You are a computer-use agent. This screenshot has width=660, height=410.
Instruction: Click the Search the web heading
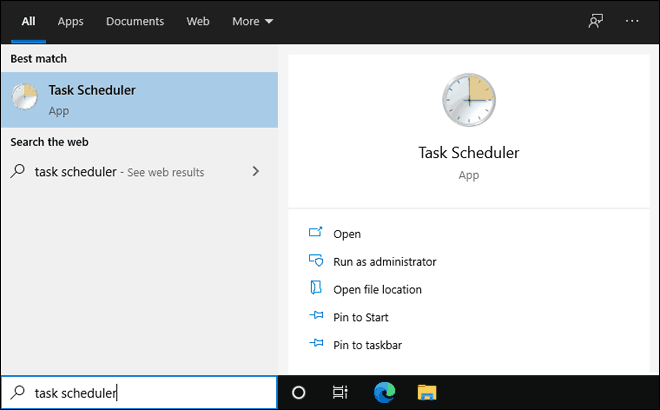tap(49, 142)
